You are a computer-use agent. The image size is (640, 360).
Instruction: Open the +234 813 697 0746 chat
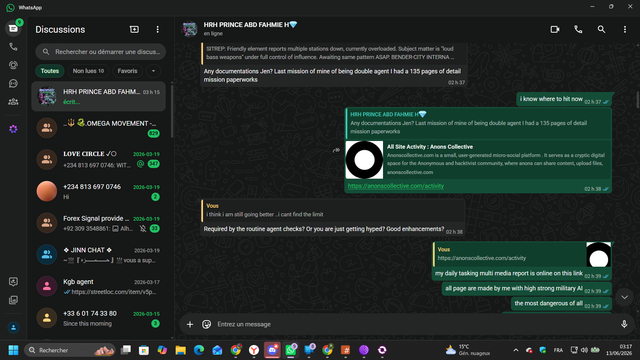pyautogui.click(x=98, y=191)
